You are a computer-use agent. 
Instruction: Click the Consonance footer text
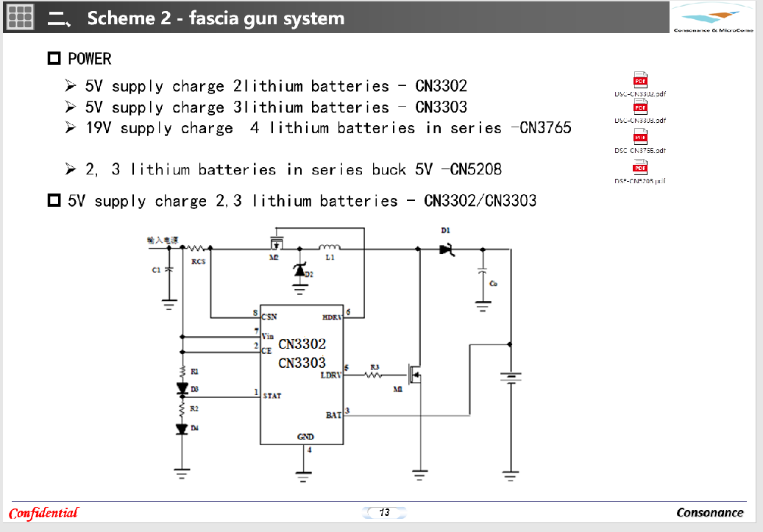tap(710, 513)
